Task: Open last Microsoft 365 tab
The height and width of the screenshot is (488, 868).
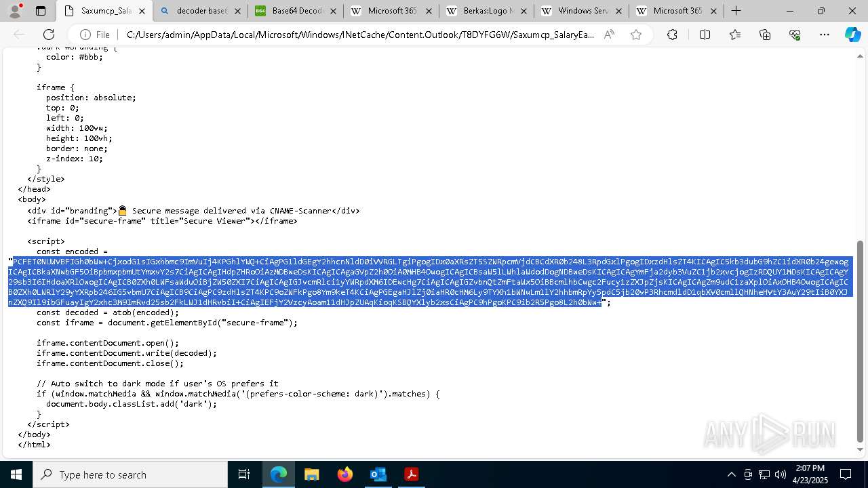Action: tap(675, 11)
